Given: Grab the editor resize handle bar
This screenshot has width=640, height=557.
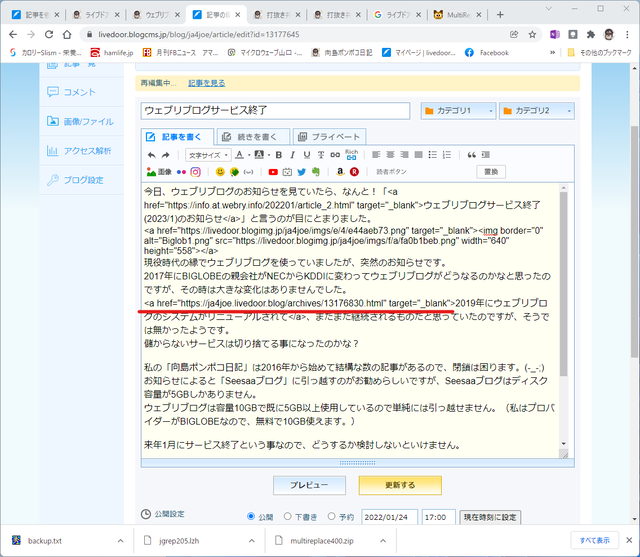Looking at the screenshot, I should click(358, 463).
